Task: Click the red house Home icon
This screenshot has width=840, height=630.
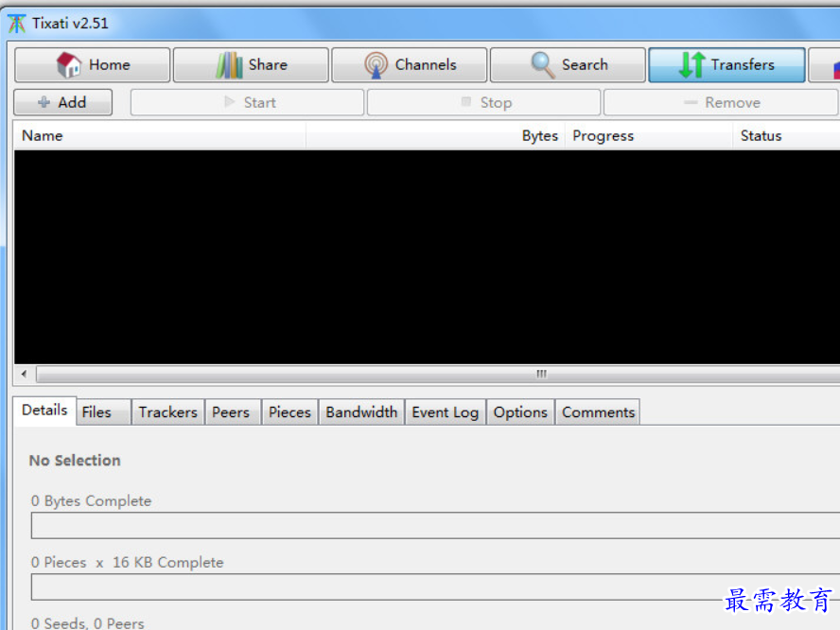Action: 68,65
